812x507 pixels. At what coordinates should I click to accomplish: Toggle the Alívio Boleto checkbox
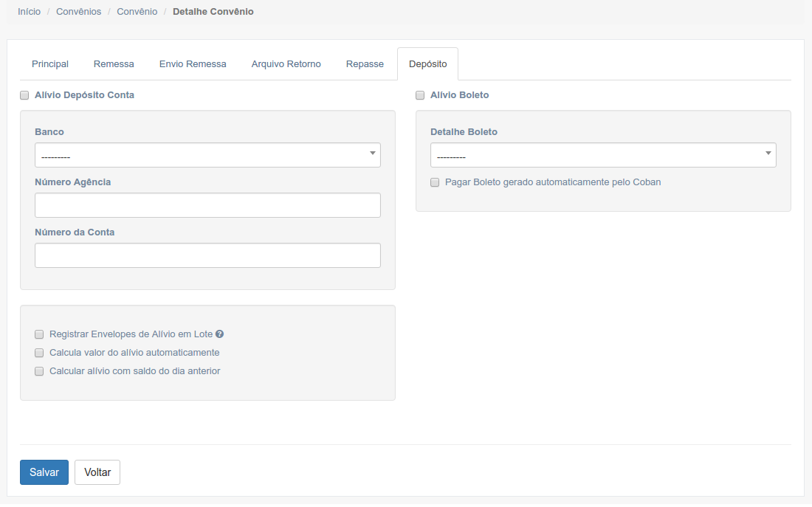pos(420,95)
